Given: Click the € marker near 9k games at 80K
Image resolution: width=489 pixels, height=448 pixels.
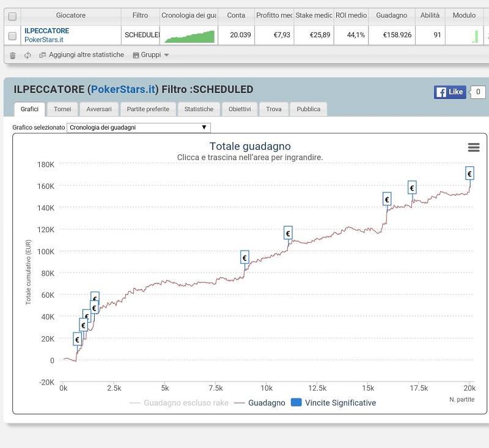Looking at the screenshot, I should pos(244,257).
